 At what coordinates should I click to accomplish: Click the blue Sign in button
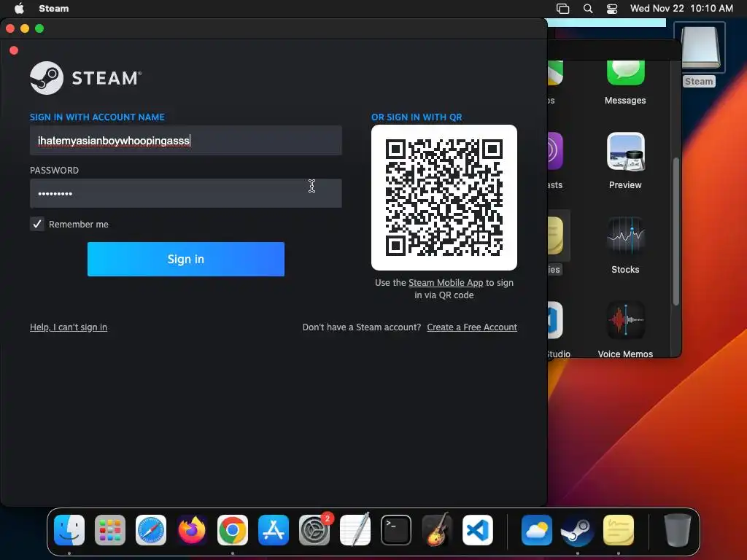coord(186,259)
